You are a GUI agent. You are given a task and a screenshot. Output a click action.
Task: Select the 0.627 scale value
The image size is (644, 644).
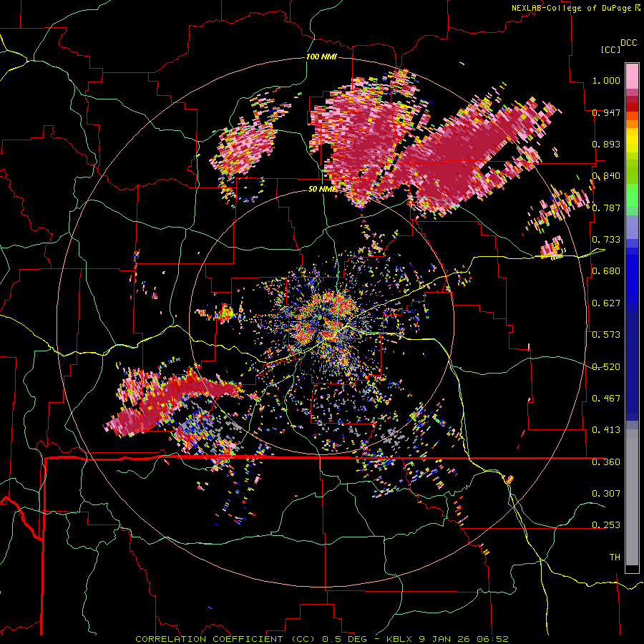point(606,303)
